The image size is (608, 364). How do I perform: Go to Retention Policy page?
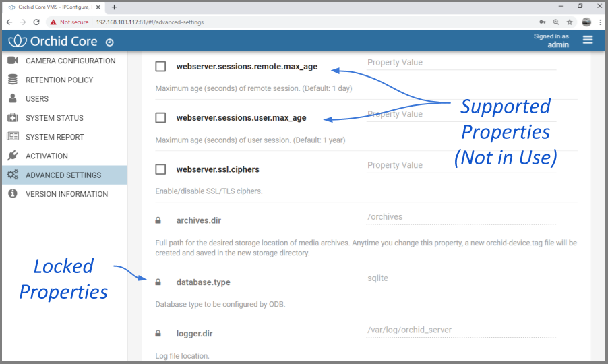click(x=59, y=80)
